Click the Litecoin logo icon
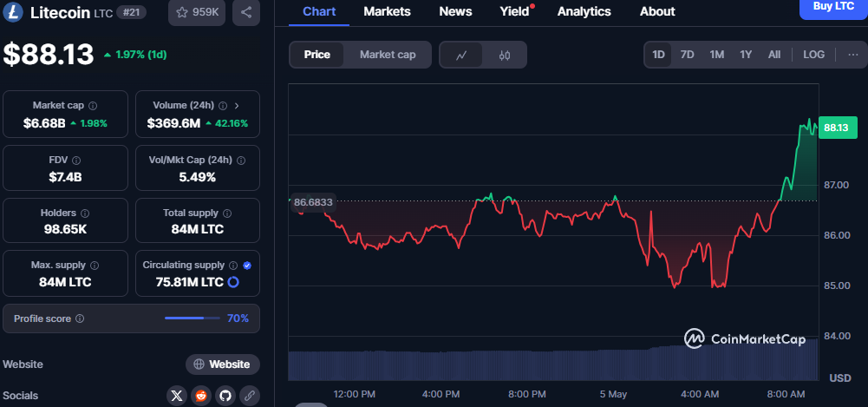 tap(13, 11)
